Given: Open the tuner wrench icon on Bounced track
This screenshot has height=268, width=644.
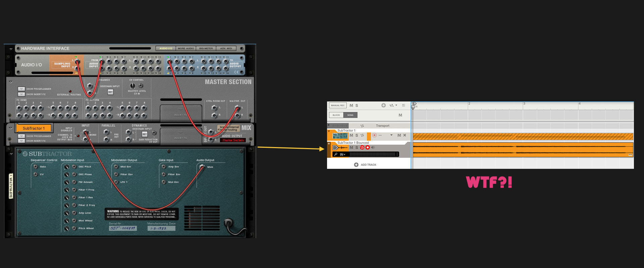Looking at the screenshot, I should click(x=336, y=154).
